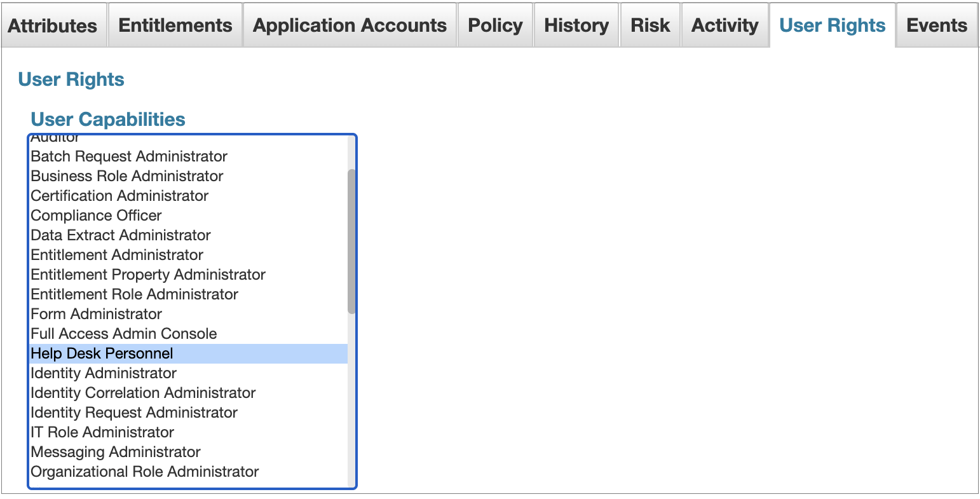The height and width of the screenshot is (499, 980).
Task: Click the capabilities list scrollbar thumb
Action: click(x=351, y=242)
